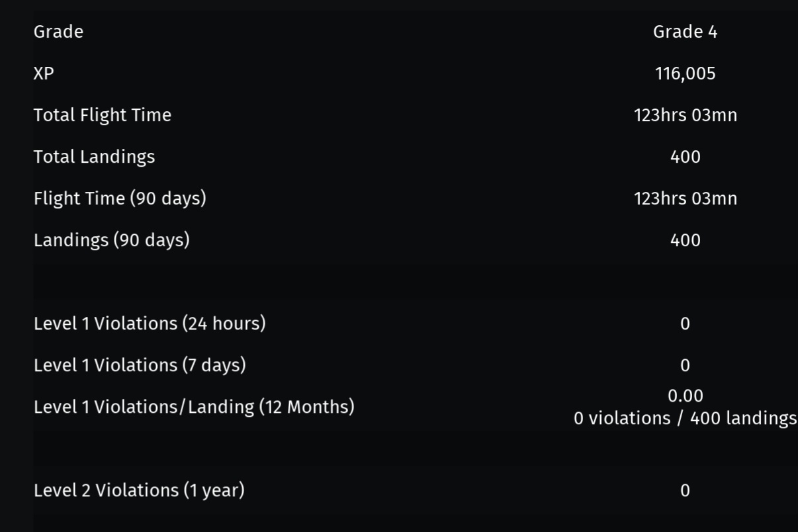Select the Grade label
Viewport: 798px width, 532px height.
[x=58, y=32]
